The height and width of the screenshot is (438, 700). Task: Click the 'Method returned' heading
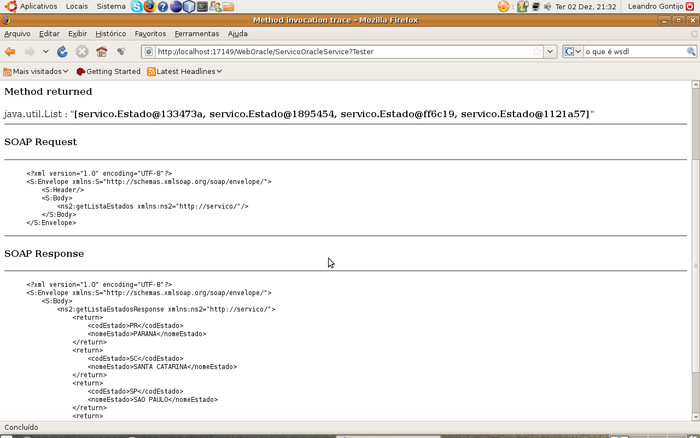point(48,92)
